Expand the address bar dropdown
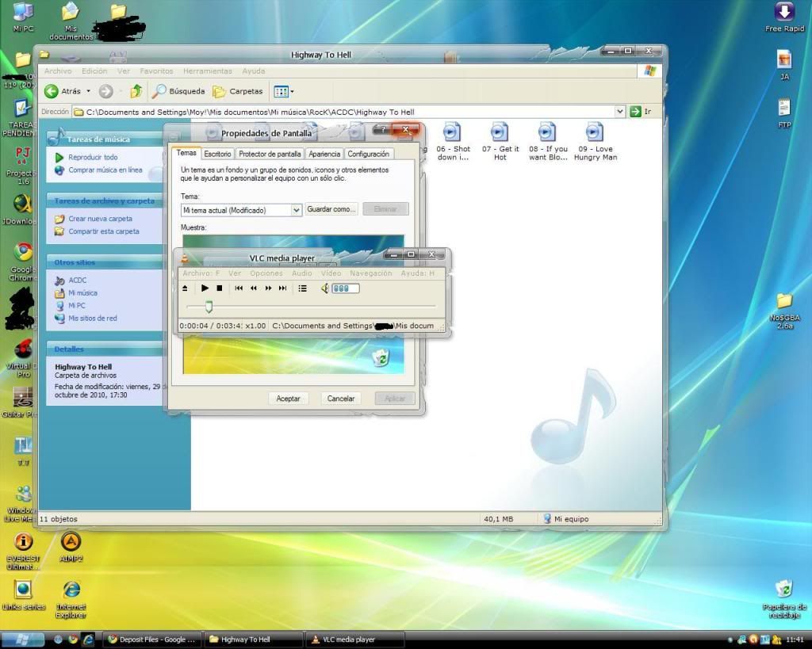Screen dimensions: 812x649 [619, 111]
